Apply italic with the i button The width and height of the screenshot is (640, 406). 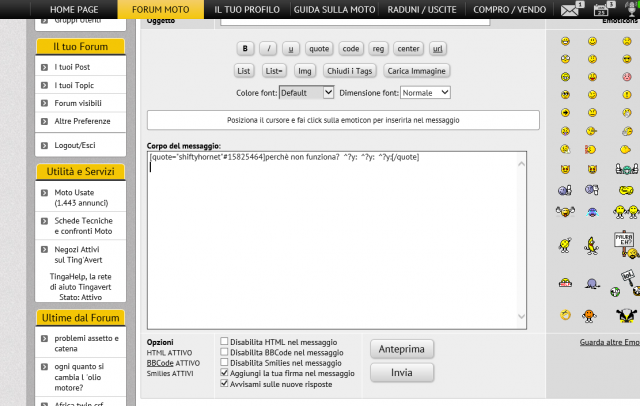269,48
